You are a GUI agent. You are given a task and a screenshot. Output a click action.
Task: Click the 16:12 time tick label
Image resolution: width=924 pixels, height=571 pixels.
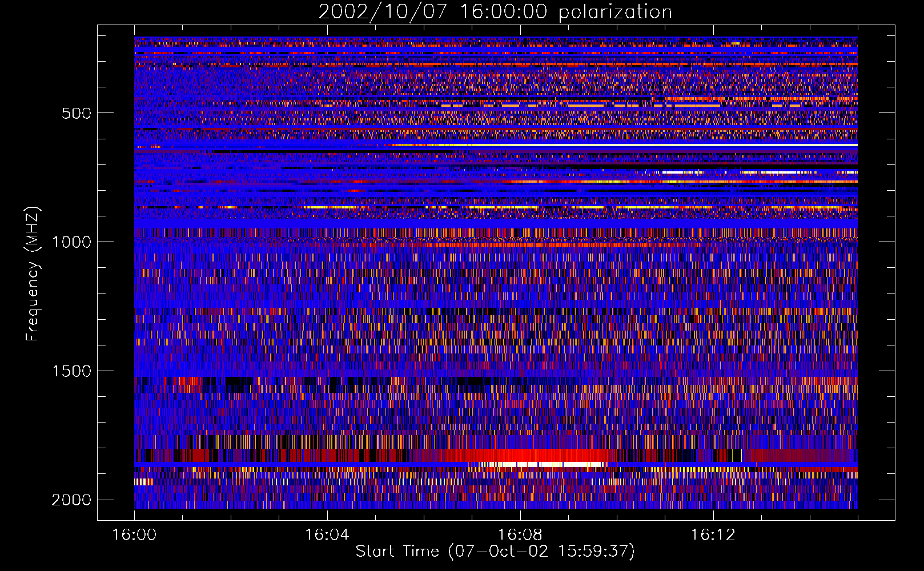(x=713, y=535)
